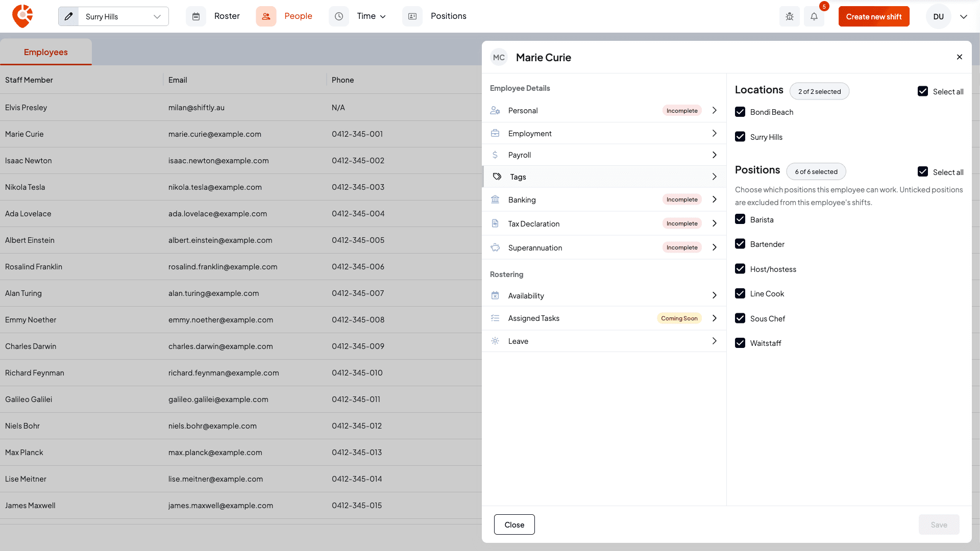980x551 pixels.
Task: Click the Superannuation piggy bank icon
Action: 495,247
